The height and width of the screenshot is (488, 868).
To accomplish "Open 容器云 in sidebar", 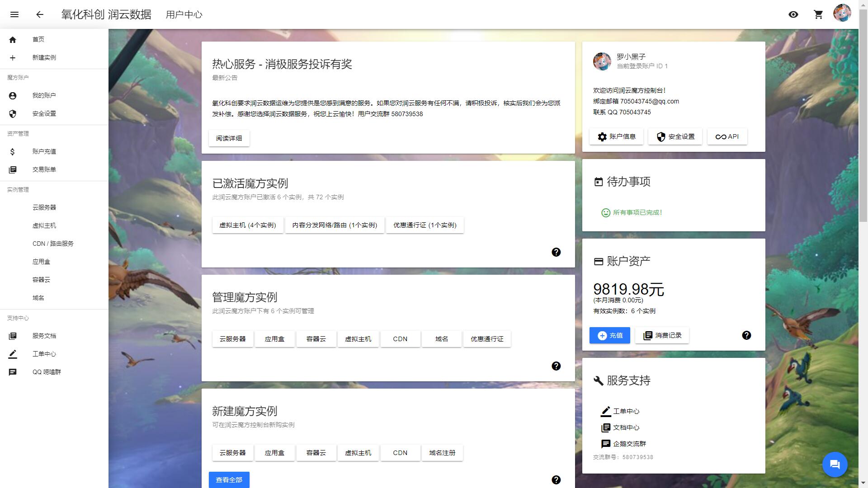I will coord(54,280).
